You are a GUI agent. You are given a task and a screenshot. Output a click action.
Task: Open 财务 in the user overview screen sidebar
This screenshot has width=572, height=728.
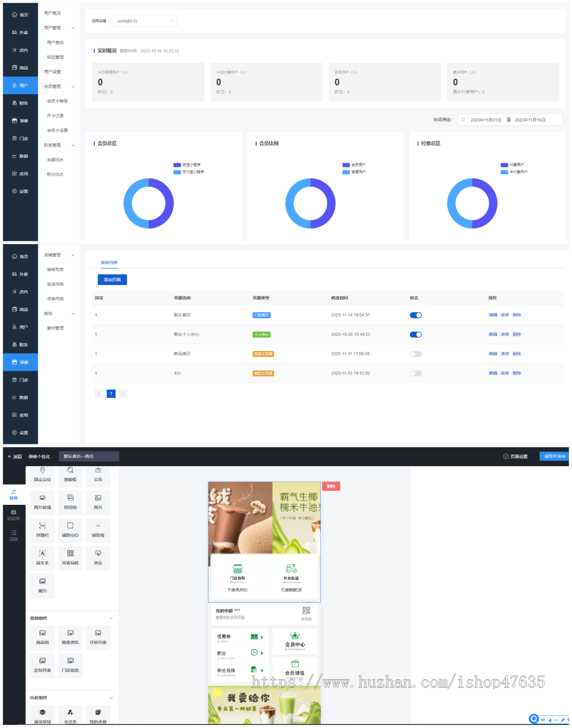tap(20, 103)
